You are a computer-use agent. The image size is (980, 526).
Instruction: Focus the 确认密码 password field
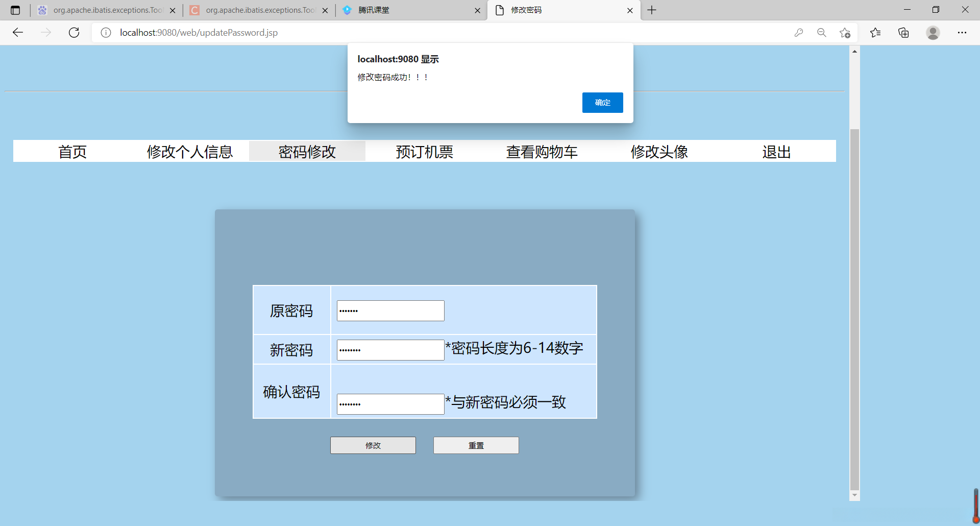click(x=390, y=404)
